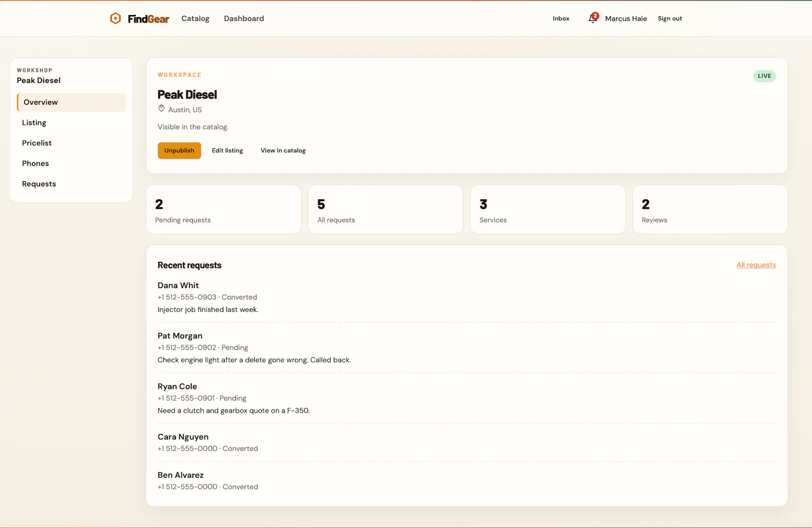Click View in catalog
Screen dimensions: 812x528
(x=283, y=150)
